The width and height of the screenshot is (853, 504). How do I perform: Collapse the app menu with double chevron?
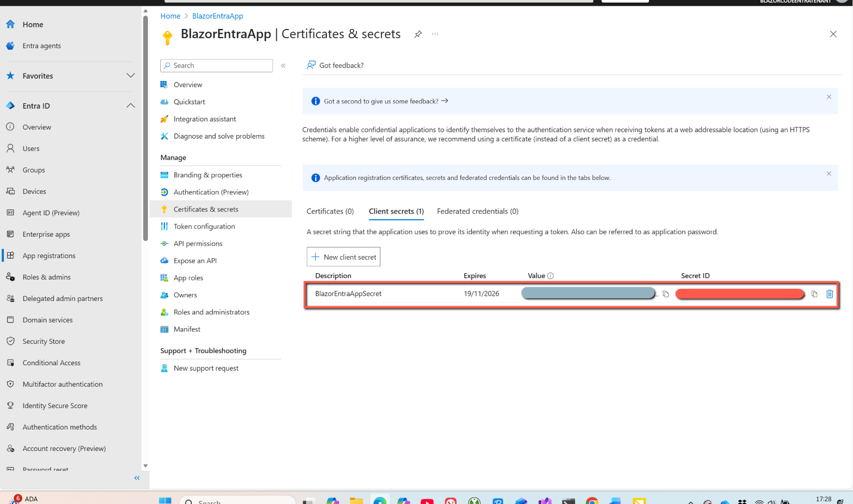[283, 65]
